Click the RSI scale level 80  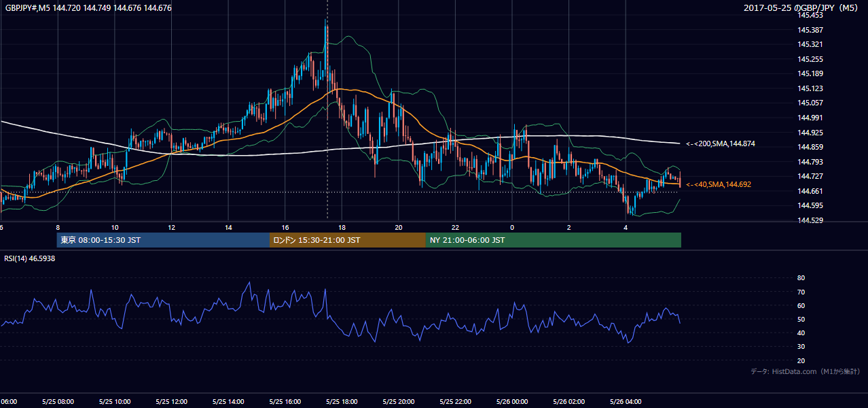(801, 278)
